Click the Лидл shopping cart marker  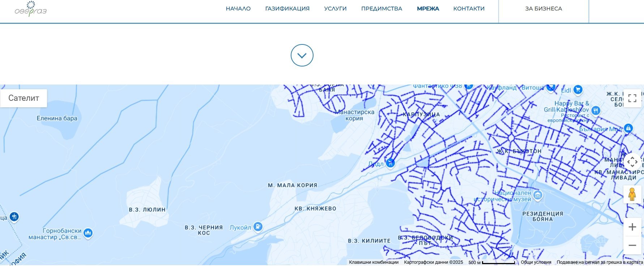(x=390, y=163)
